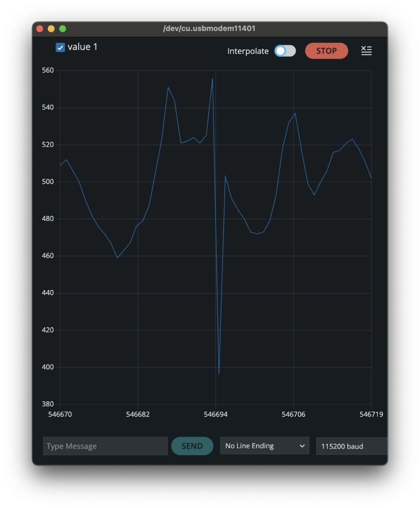Select the lowest dip point near 396

coord(219,374)
